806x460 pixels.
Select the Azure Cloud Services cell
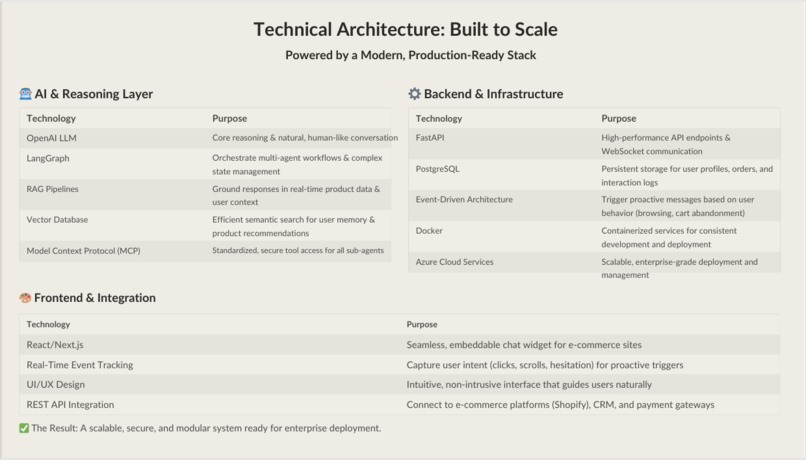(x=454, y=262)
